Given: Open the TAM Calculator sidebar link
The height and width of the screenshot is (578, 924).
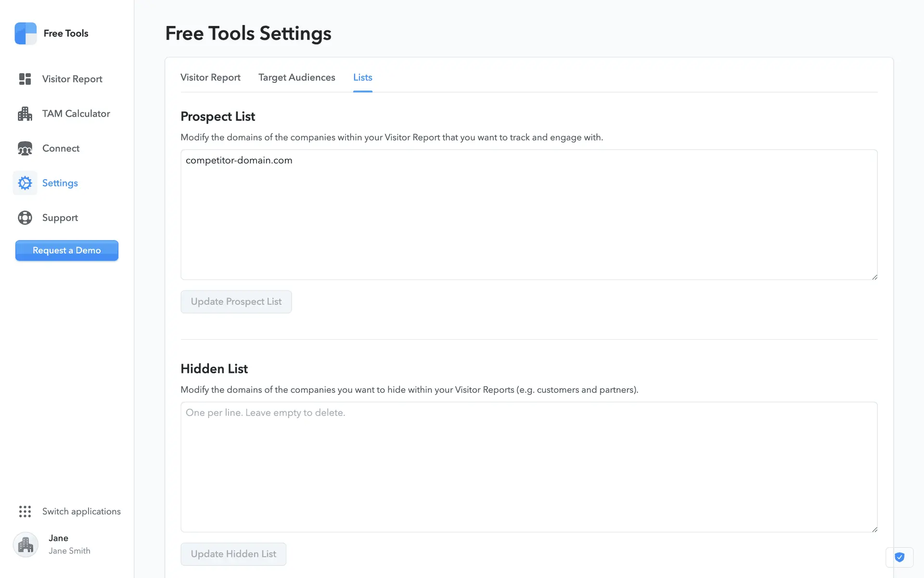Looking at the screenshot, I should [x=76, y=114].
